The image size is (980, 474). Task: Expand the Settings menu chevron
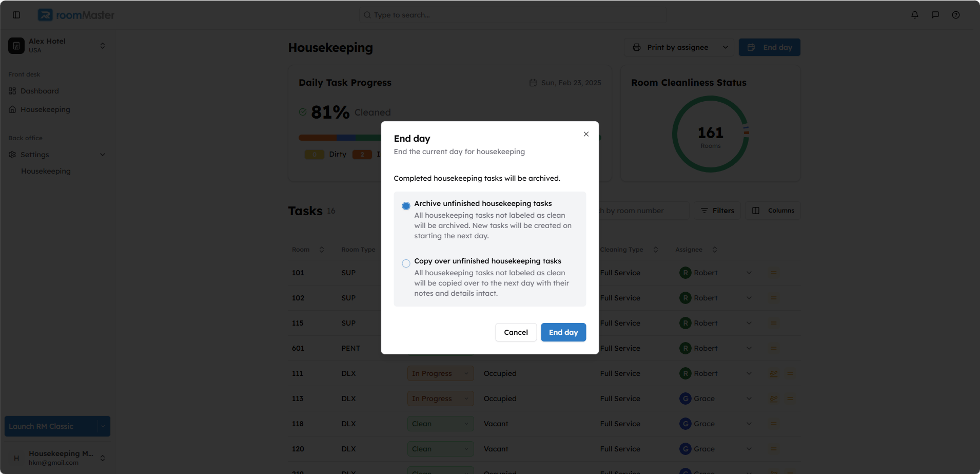coord(103,155)
